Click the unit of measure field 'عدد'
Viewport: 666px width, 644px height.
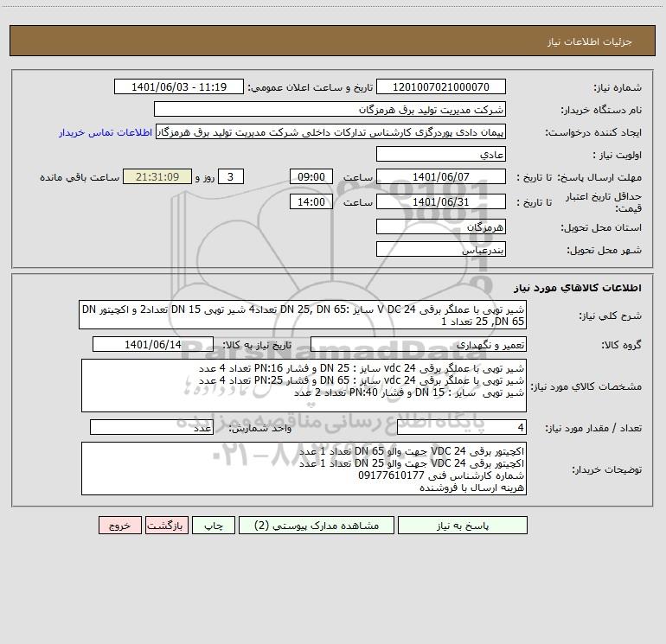(151, 428)
